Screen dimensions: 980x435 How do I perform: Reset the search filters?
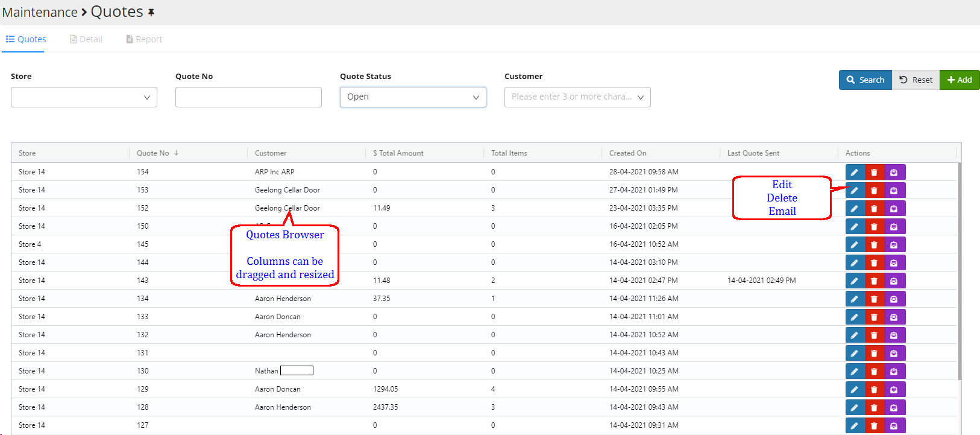pos(916,80)
